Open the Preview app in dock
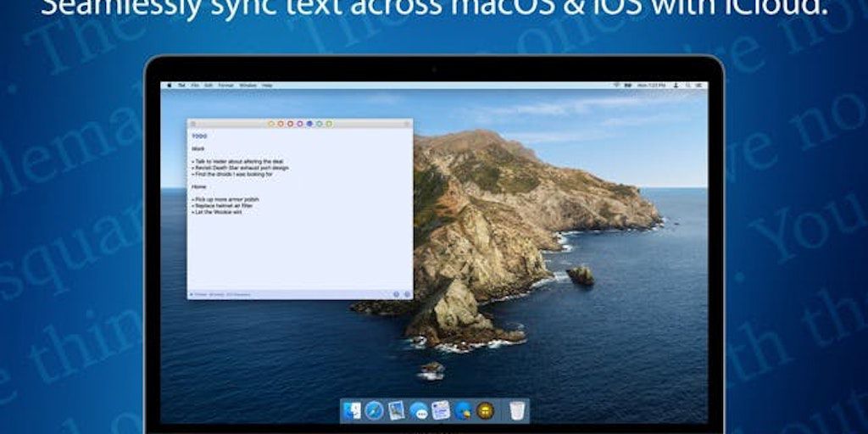This screenshot has width=868, height=434. [x=396, y=411]
